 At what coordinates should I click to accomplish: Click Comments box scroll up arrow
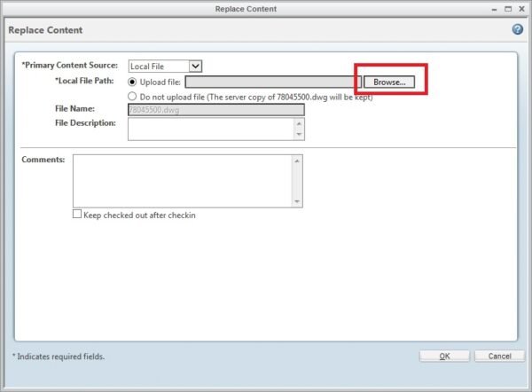[x=297, y=161]
